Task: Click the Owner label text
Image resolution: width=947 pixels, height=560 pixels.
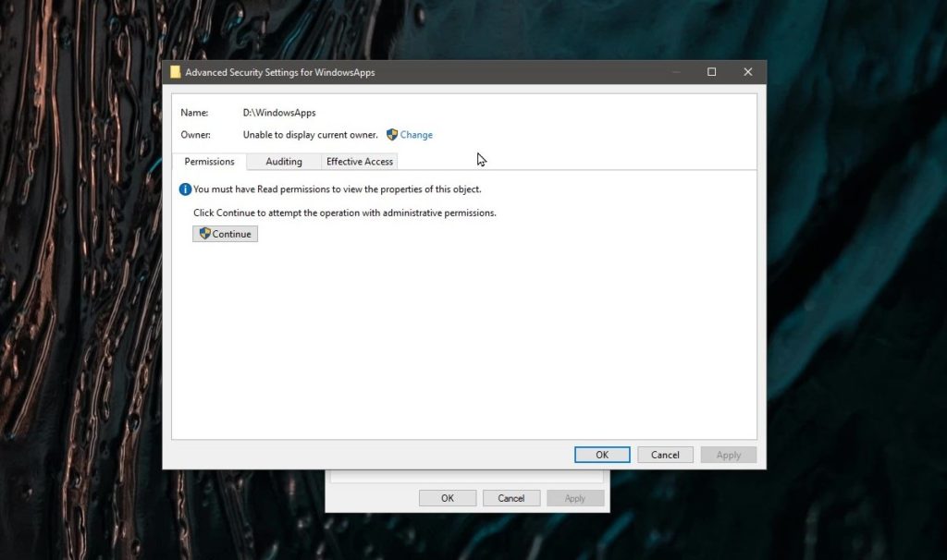Action: (196, 134)
